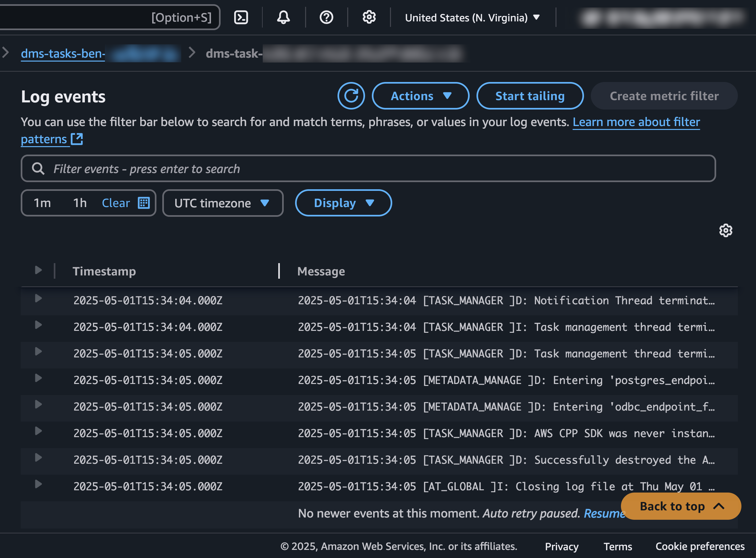Open table preferences gear above the log table
The width and height of the screenshot is (756, 558).
(x=726, y=231)
